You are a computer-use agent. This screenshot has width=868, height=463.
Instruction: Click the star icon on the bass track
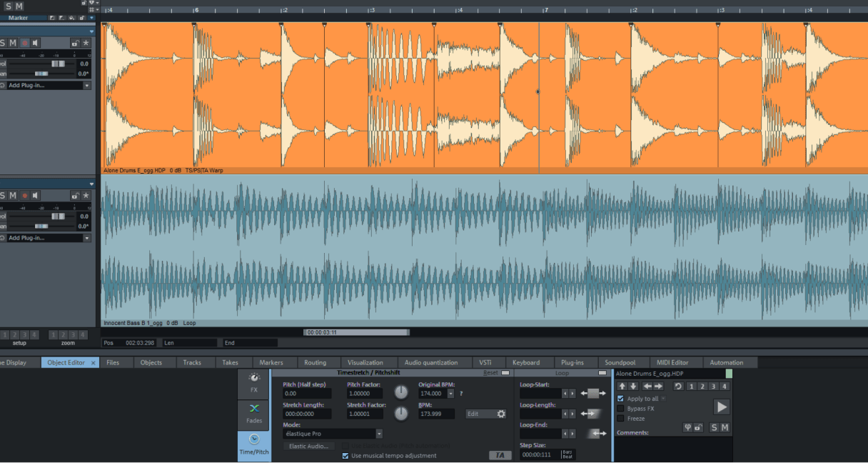pyautogui.click(x=86, y=195)
